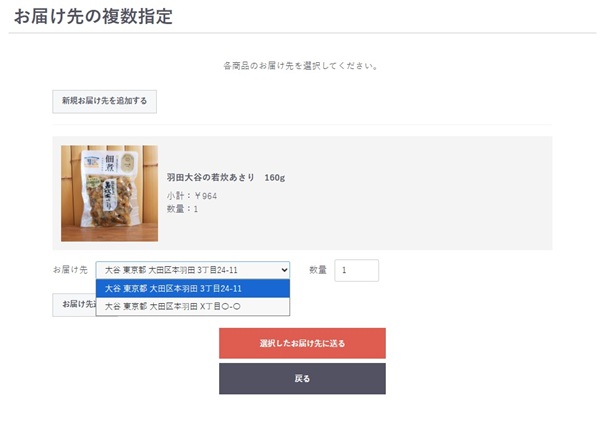This screenshot has width=600, height=432.
Task: Click the 羽田大谷の若炊あさり product thumbnail image
Action: (x=109, y=193)
